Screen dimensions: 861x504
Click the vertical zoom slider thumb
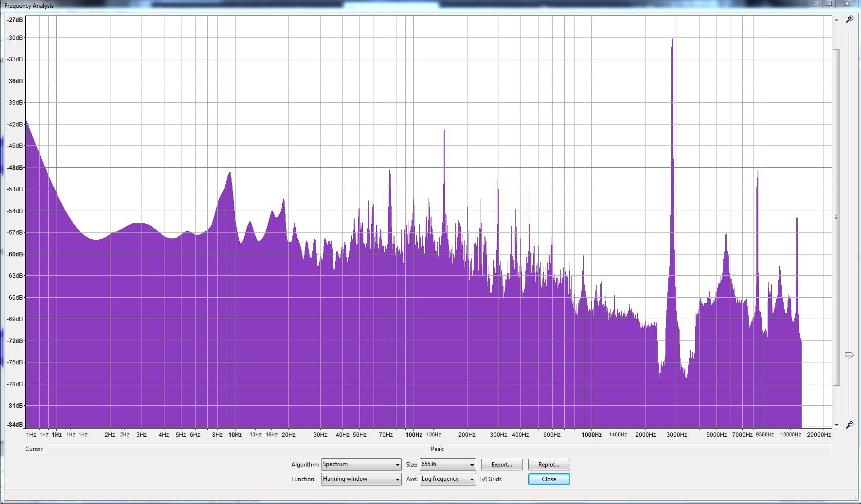849,355
